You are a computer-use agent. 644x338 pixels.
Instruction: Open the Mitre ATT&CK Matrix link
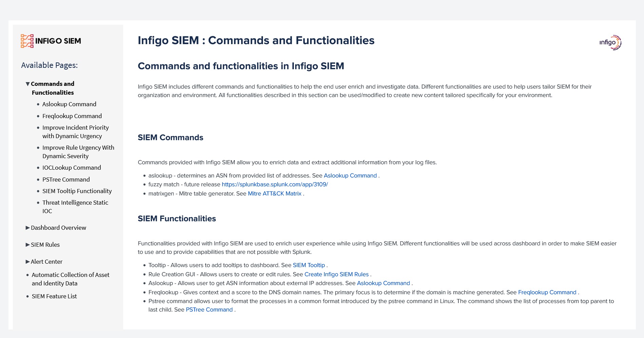pyautogui.click(x=274, y=193)
